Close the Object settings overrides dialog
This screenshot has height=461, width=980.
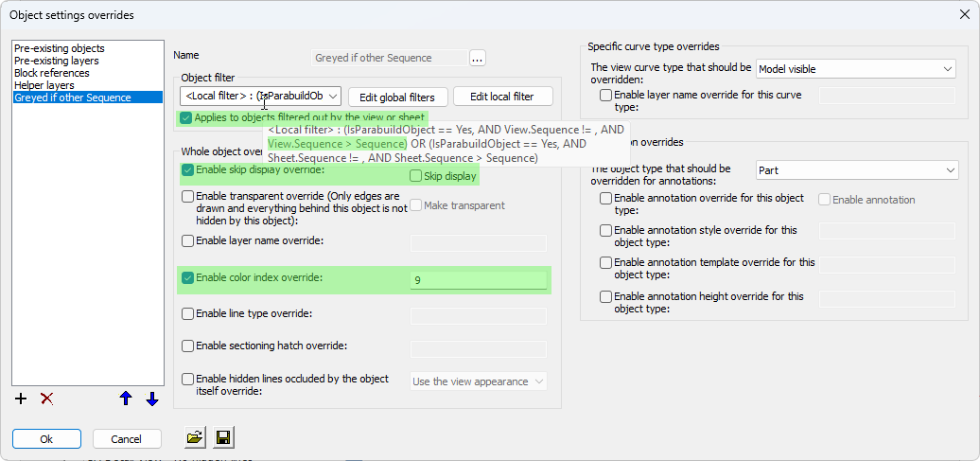click(x=964, y=14)
